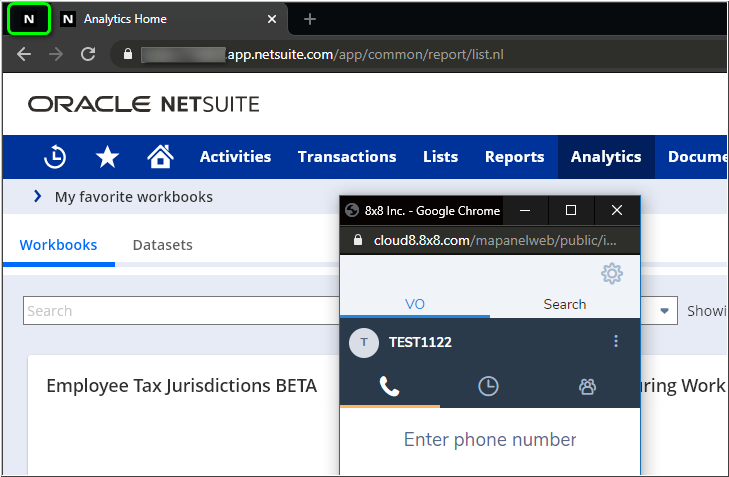Image resolution: width=729 pixels, height=477 pixels.
Task: Click the Enter phone number field
Action: click(490, 440)
